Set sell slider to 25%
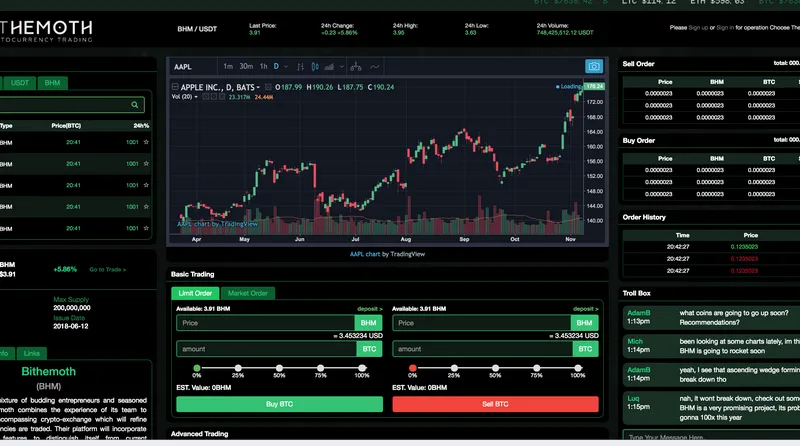The image size is (800, 446). point(454,368)
